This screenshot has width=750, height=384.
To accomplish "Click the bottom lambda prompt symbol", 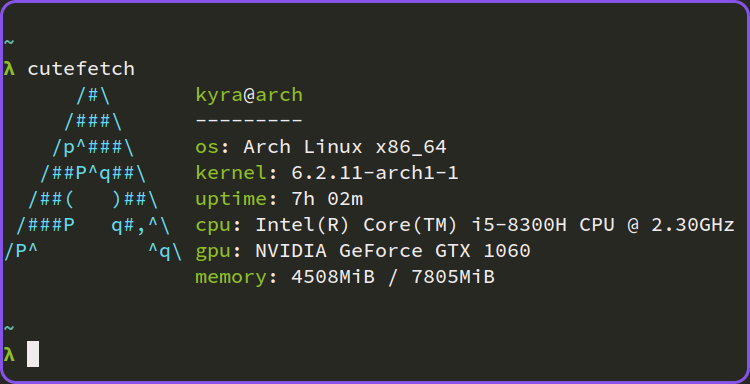I will pyautogui.click(x=10, y=354).
